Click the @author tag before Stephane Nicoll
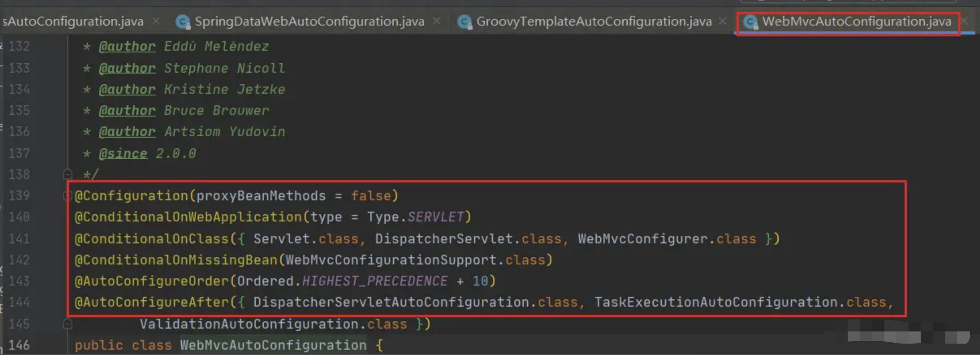Viewport: 980px width, 355px height. (x=127, y=68)
